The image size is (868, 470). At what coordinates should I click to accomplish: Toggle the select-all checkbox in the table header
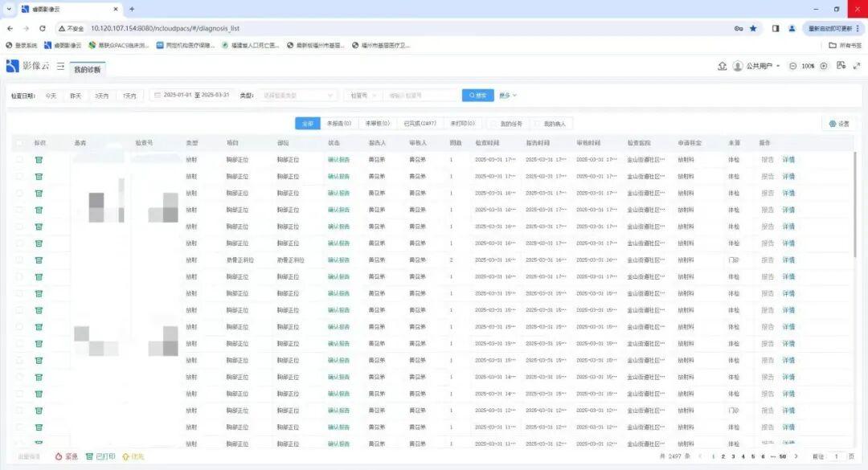click(20, 142)
